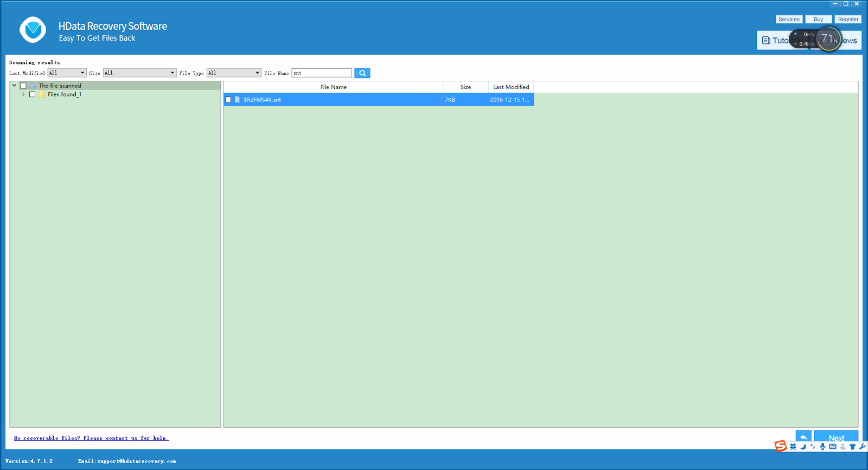Click the 2016-12-15 modified date cell
This screenshot has height=470, width=868.
coord(510,100)
